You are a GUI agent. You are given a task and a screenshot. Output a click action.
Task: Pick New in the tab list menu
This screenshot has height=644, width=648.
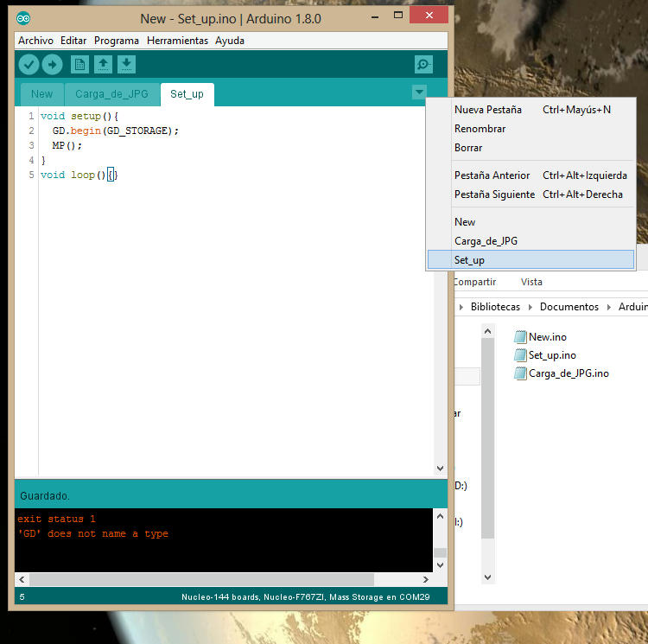(531, 222)
